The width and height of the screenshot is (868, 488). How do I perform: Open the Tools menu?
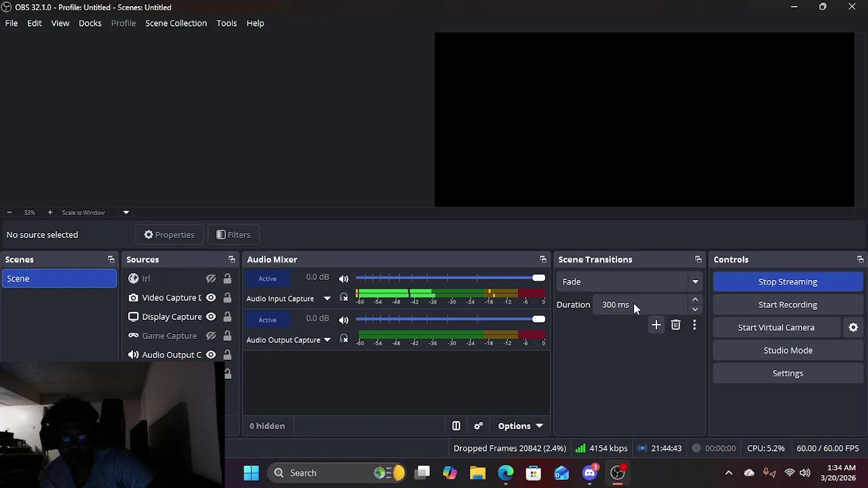coord(226,23)
